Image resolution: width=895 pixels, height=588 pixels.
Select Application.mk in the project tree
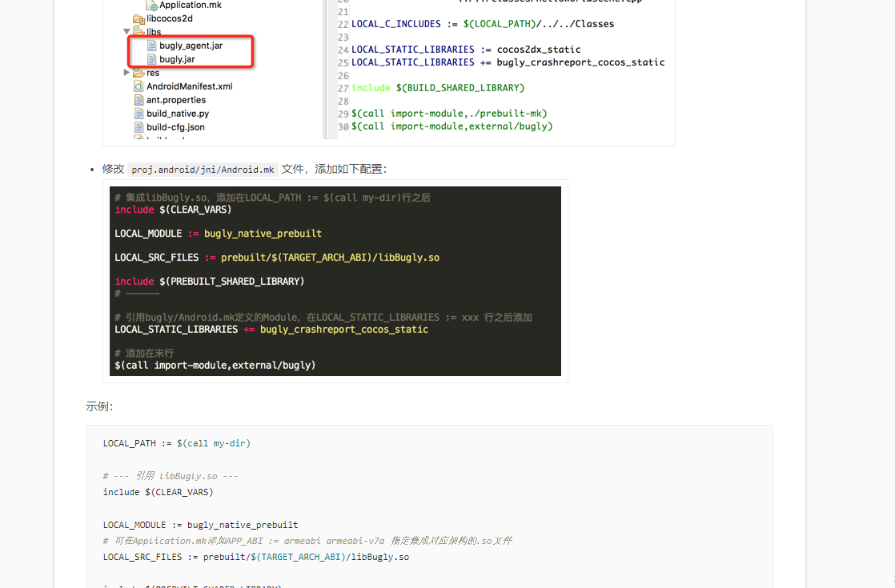tap(190, 5)
